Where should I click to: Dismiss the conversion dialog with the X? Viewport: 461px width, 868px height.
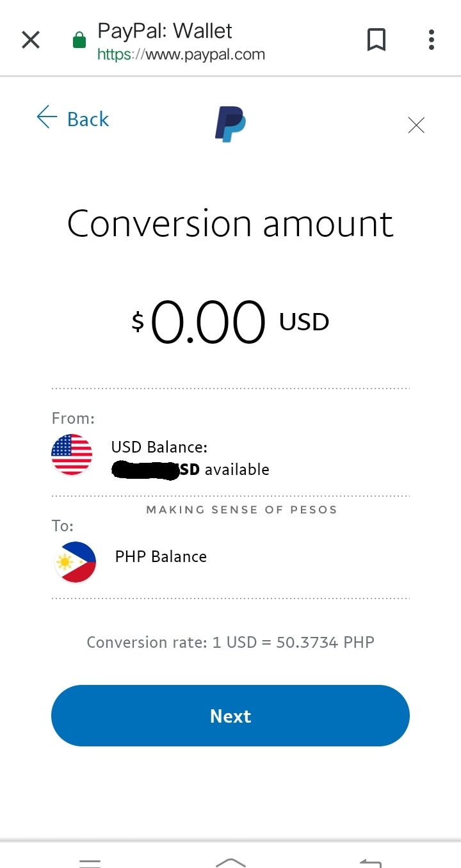point(416,125)
